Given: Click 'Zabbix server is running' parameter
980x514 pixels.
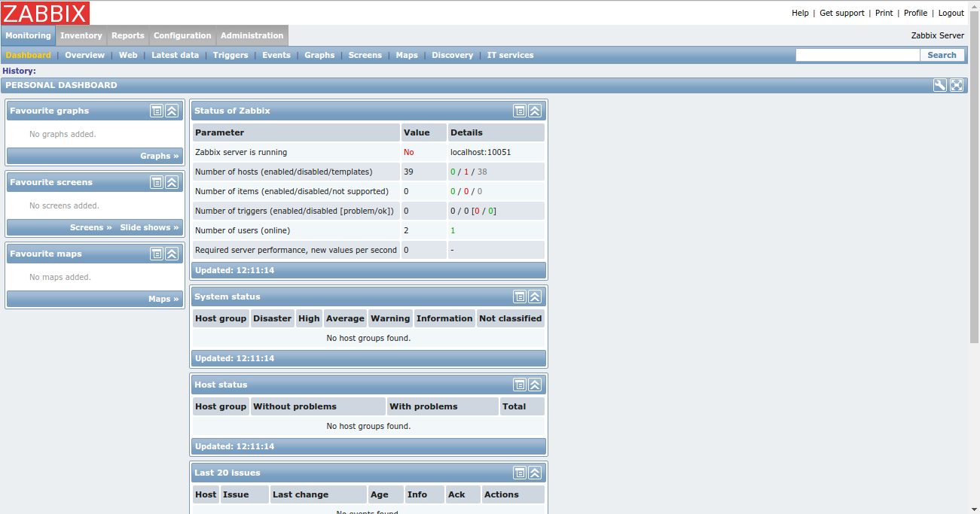Looking at the screenshot, I should tap(241, 152).
